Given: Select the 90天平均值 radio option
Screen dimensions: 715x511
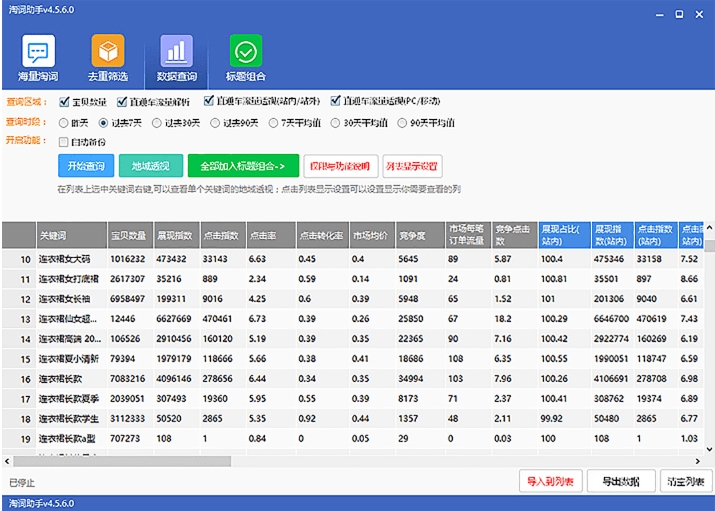Looking at the screenshot, I should (402, 123).
